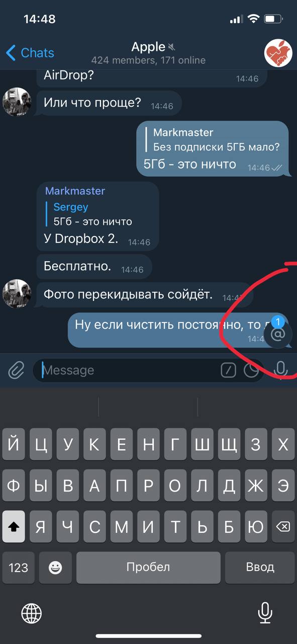The image size is (297, 644).
Task: Jump to unread mention @ button
Action: 278,334
